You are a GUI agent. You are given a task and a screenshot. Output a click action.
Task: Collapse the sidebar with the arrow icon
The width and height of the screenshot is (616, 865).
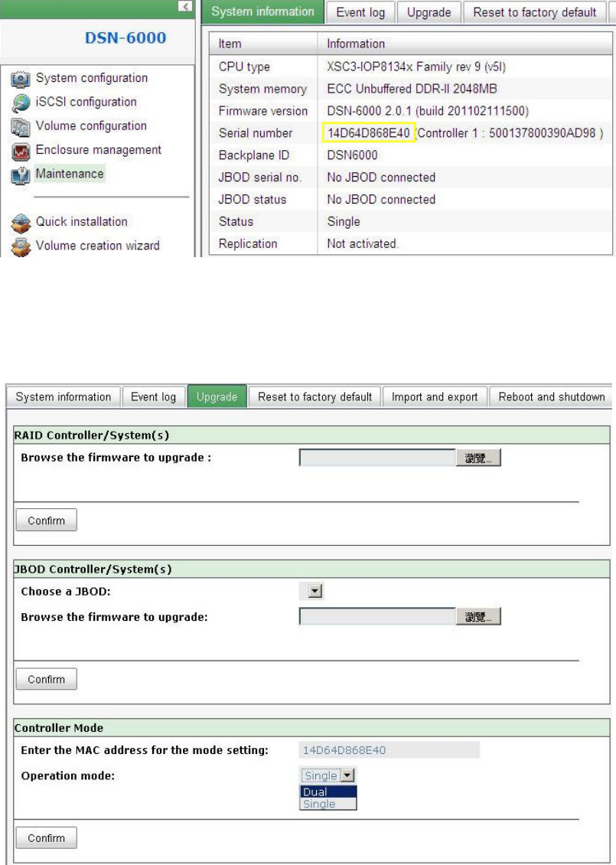pyautogui.click(x=185, y=6)
